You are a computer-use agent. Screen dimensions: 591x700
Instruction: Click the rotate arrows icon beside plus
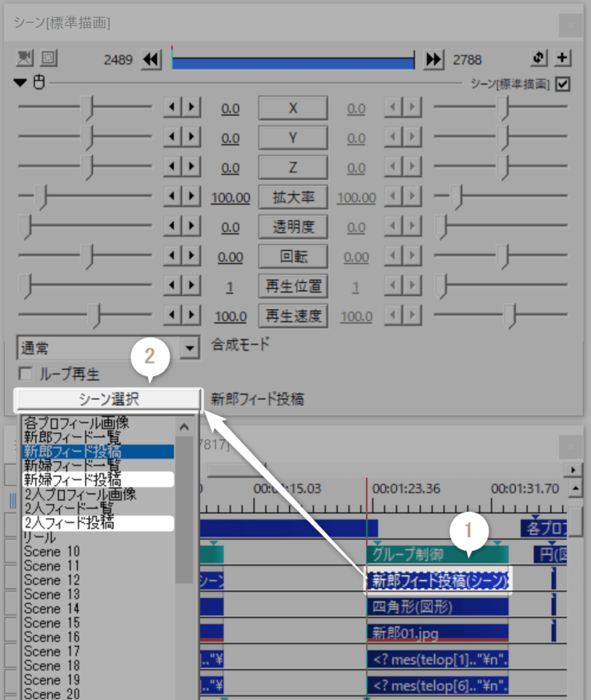pos(539,59)
